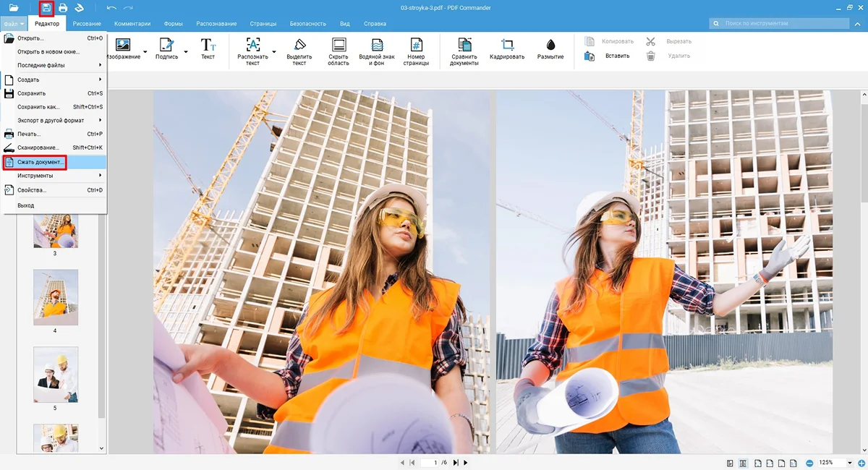Choose Сжать документ from File menu
This screenshot has width=868, height=470.
(41, 162)
